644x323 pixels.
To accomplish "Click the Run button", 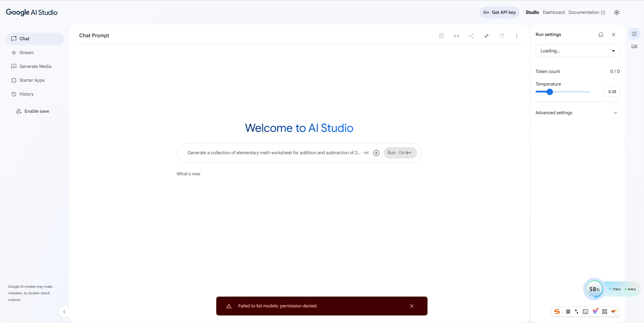I will click(400, 153).
